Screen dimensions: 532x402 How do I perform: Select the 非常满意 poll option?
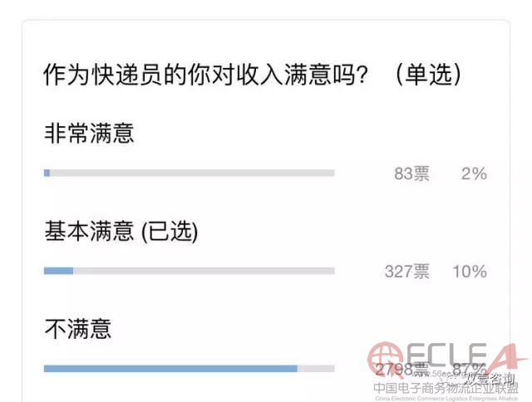(89, 134)
